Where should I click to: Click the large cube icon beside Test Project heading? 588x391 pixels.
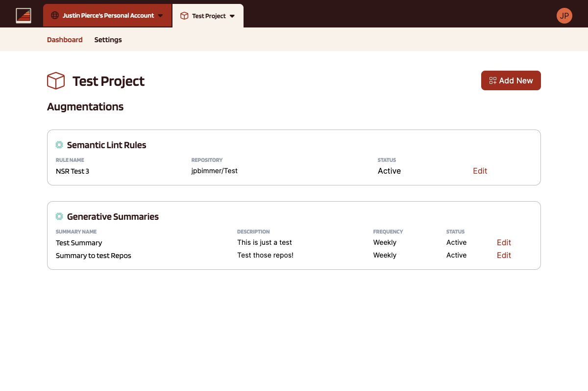[56, 81]
